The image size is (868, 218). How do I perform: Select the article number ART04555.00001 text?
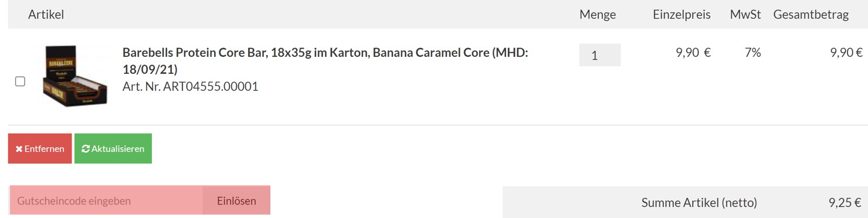coord(191,87)
